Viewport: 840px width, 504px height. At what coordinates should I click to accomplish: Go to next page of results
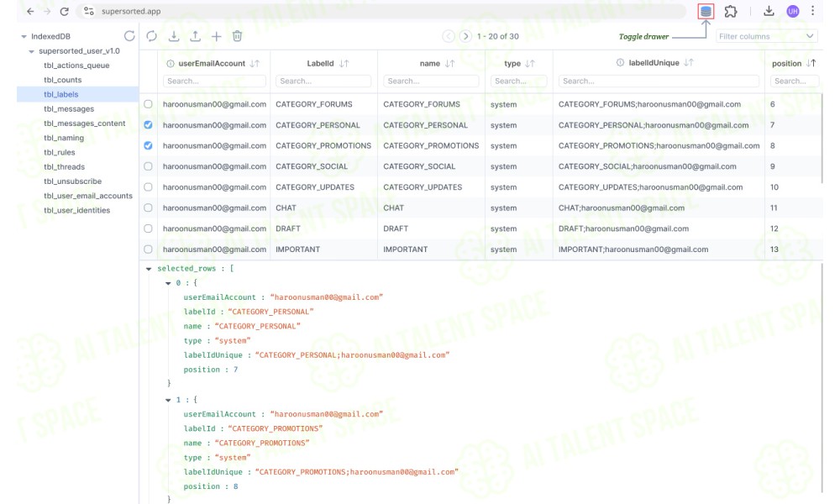coord(465,36)
